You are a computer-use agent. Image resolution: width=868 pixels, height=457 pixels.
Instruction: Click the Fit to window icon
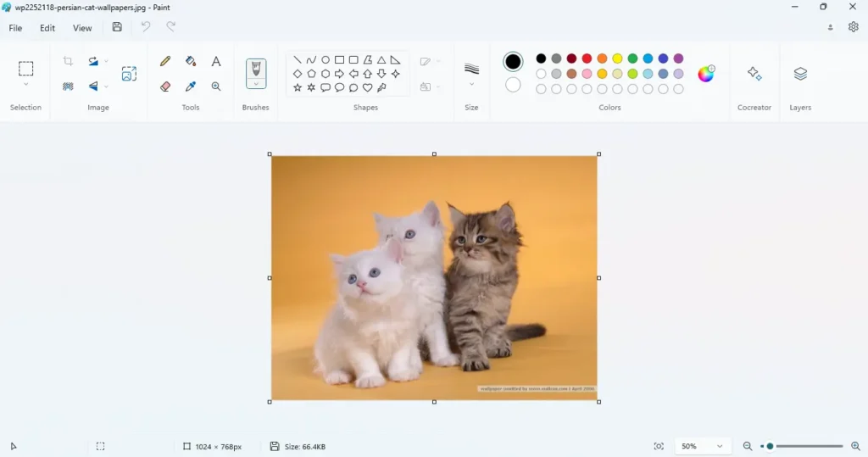point(659,446)
